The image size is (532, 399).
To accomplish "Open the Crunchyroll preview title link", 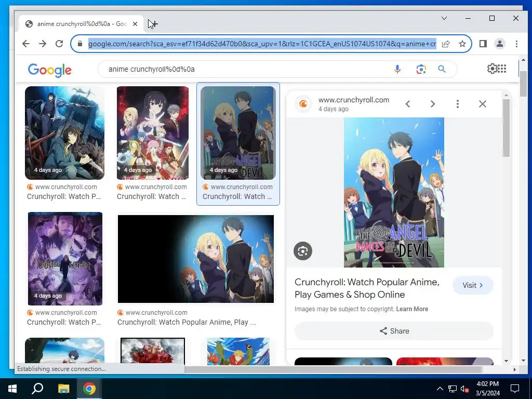I will point(367,288).
